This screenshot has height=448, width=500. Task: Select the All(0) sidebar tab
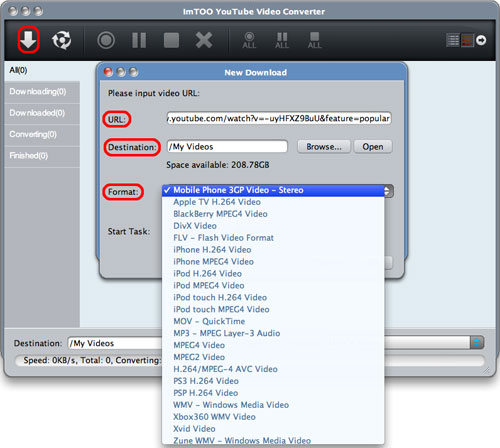pyautogui.click(x=42, y=70)
